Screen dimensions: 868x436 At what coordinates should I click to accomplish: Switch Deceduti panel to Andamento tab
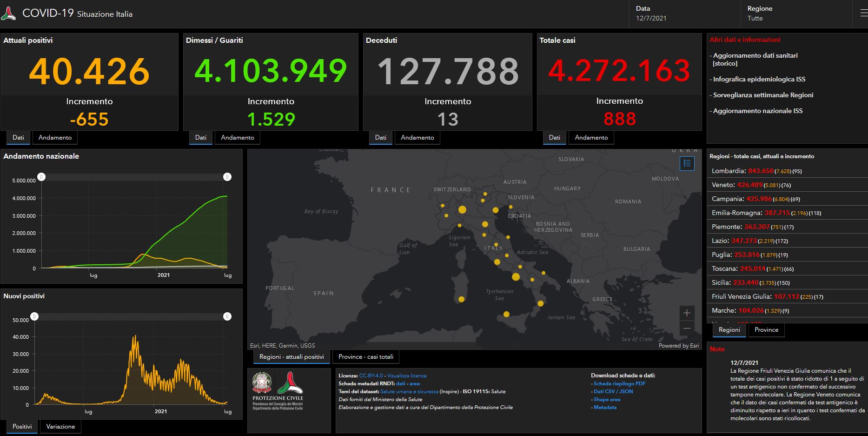(417, 138)
